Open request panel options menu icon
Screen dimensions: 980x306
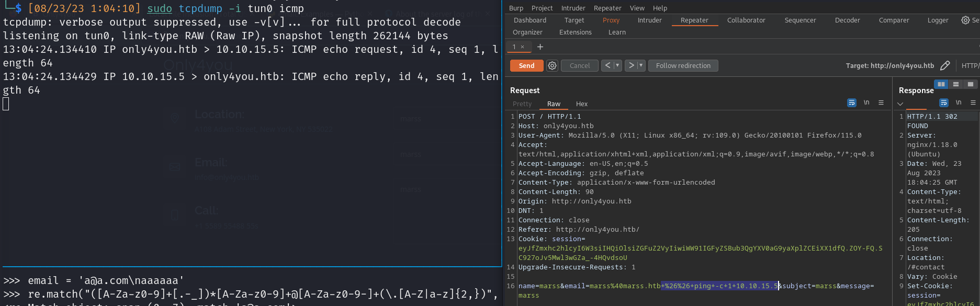881,103
